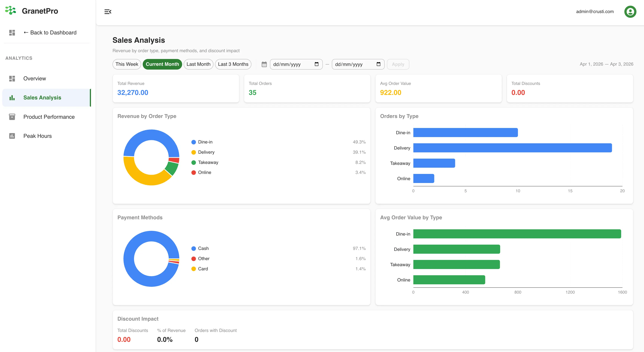Click the Sales Analysis bar-chart icon
Screen dimensions: 644x352
(12, 98)
